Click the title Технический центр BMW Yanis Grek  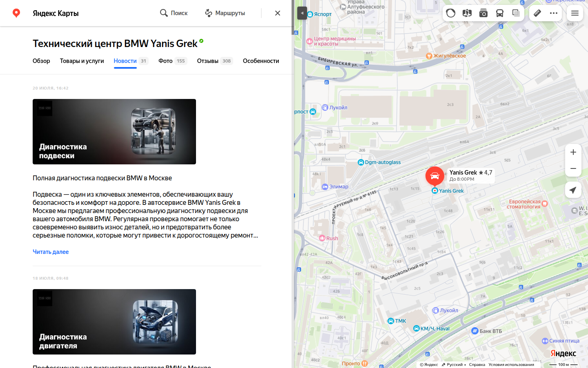click(x=115, y=44)
